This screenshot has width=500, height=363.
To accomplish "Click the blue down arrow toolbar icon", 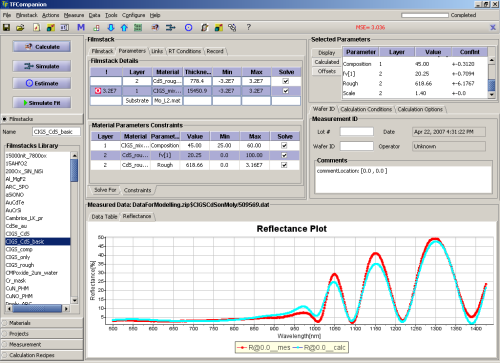I will click(111, 28).
